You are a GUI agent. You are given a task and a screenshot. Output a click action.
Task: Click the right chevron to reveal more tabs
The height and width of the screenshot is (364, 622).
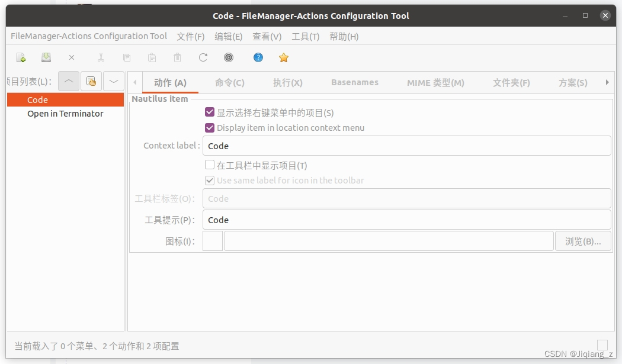coord(607,82)
